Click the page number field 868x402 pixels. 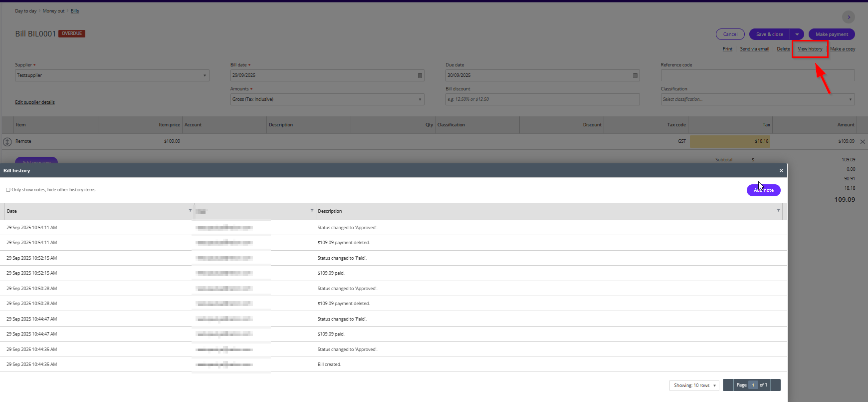click(x=753, y=385)
